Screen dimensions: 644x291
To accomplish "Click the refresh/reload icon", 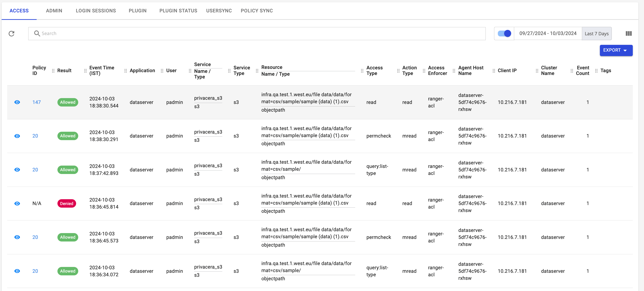I will pyautogui.click(x=12, y=33).
